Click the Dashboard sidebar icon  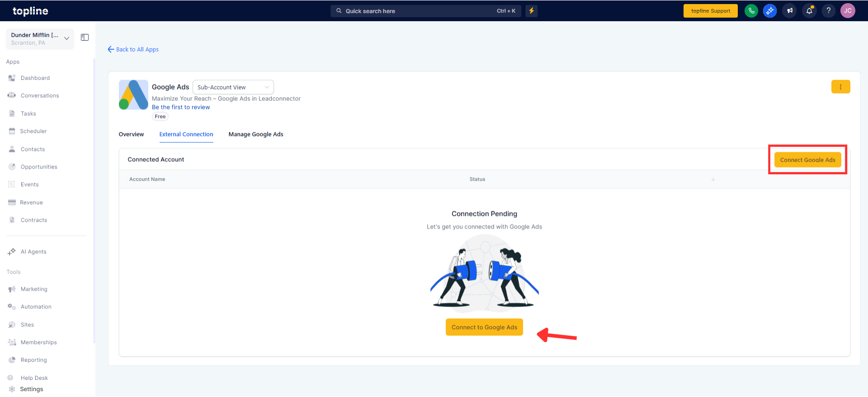pos(12,78)
